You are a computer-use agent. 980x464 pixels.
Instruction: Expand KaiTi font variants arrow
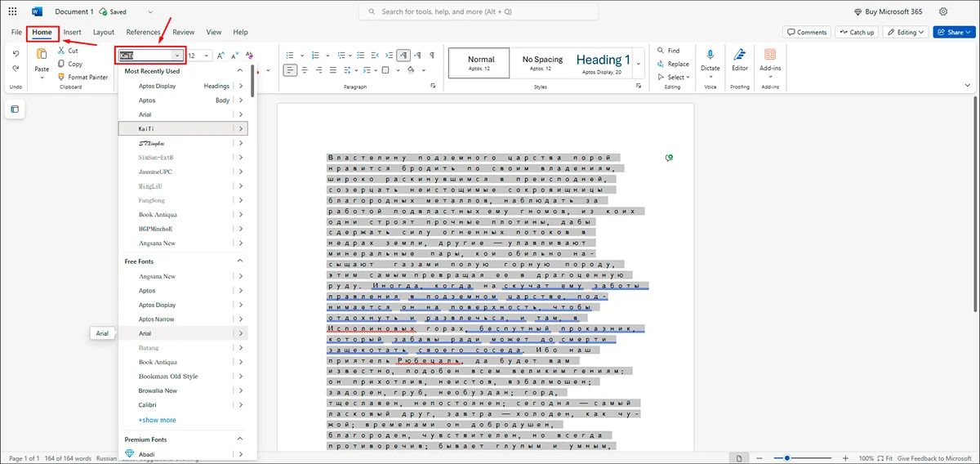(241, 129)
